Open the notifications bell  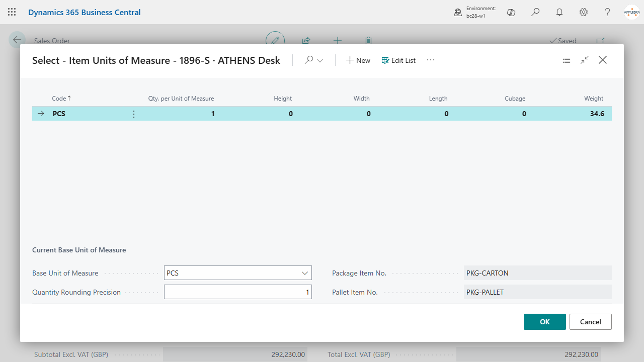(x=559, y=12)
